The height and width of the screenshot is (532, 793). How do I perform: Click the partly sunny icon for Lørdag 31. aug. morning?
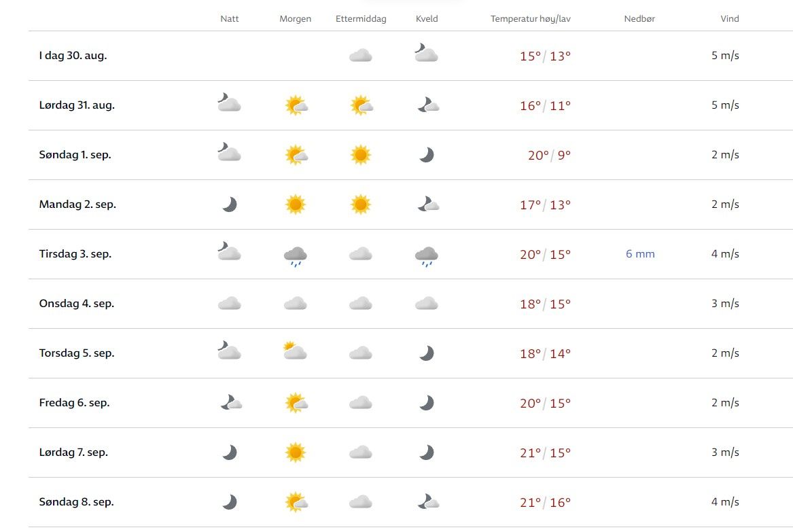click(x=296, y=105)
